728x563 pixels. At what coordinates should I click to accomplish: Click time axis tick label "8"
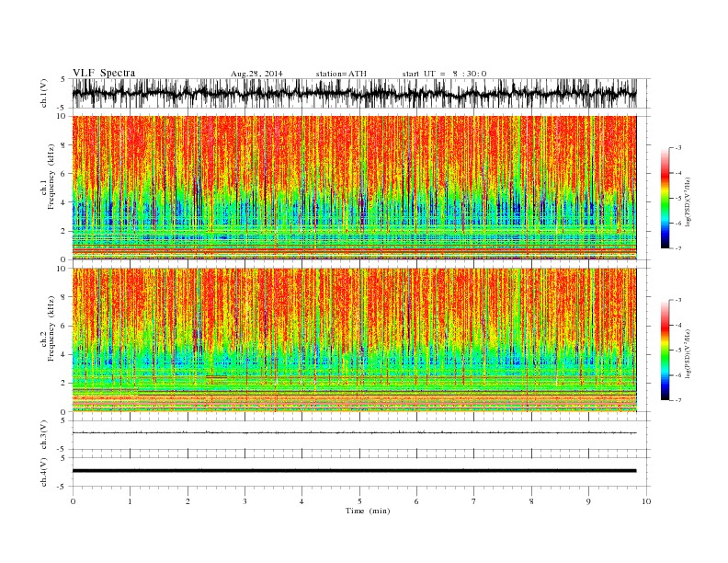(x=531, y=501)
